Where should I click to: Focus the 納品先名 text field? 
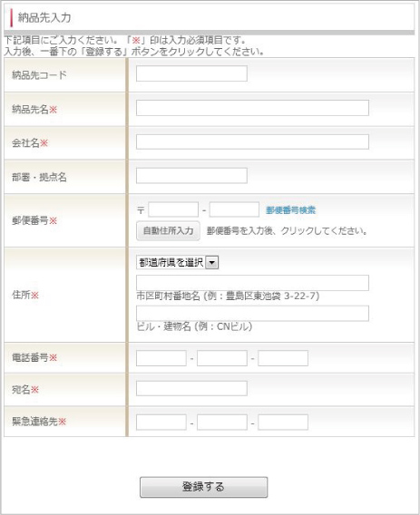pos(252,108)
